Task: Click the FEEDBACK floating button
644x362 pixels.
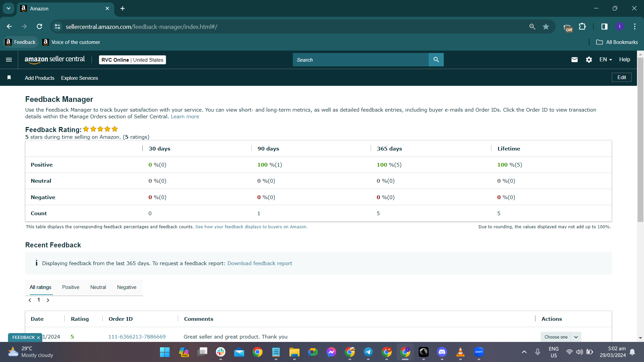Action: click(x=23, y=338)
